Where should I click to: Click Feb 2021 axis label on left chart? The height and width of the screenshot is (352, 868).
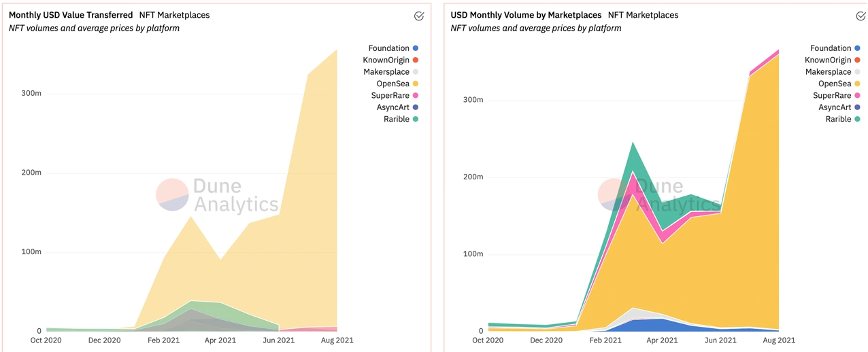point(163,340)
